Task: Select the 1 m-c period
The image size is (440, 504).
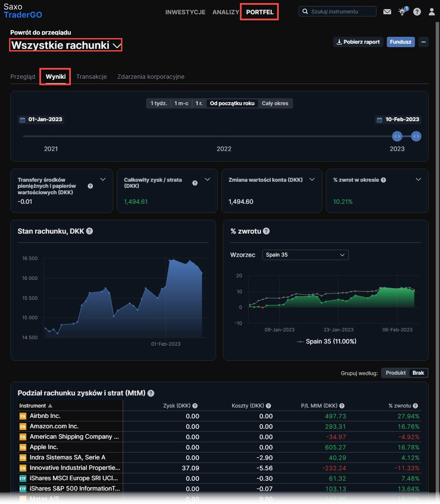Action: pyautogui.click(x=181, y=103)
